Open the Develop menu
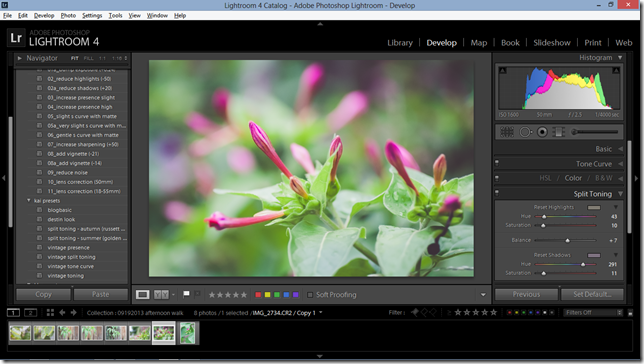The image size is (644, 364). (44, 16)
